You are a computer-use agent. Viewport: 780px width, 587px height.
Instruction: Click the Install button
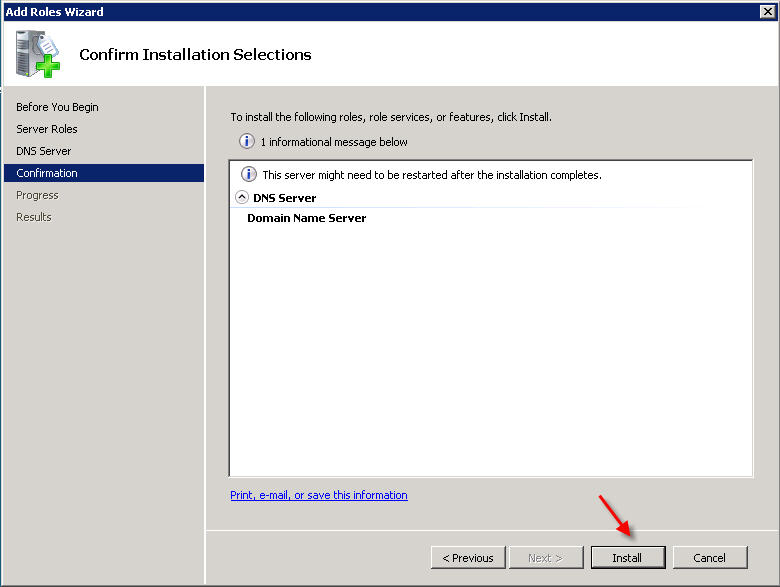tap(628, 558)
